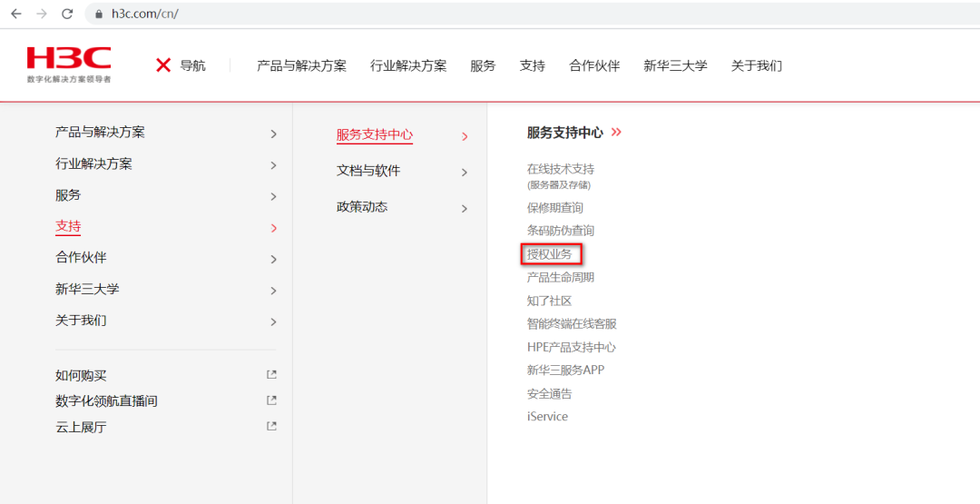Click the browser forward arrow
Viewport: 980px width, 504px height.
tap(41, 14)
